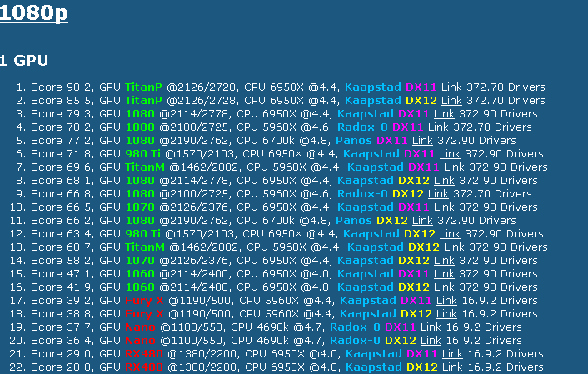
Task: Click 16.9.2 Drivers in row 22
Action: pos(506,367)
